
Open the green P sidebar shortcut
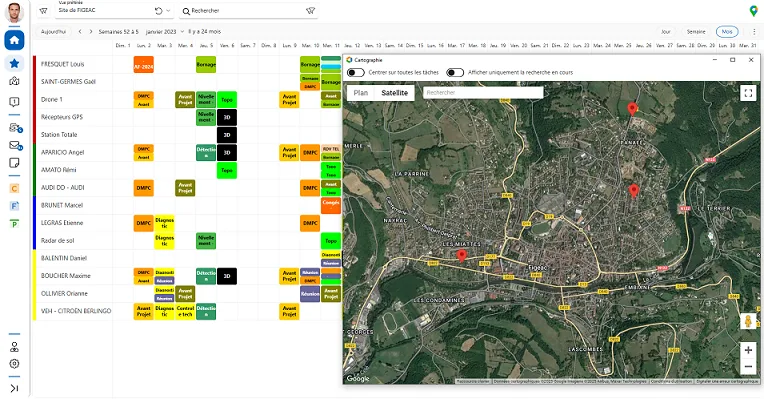14,224
